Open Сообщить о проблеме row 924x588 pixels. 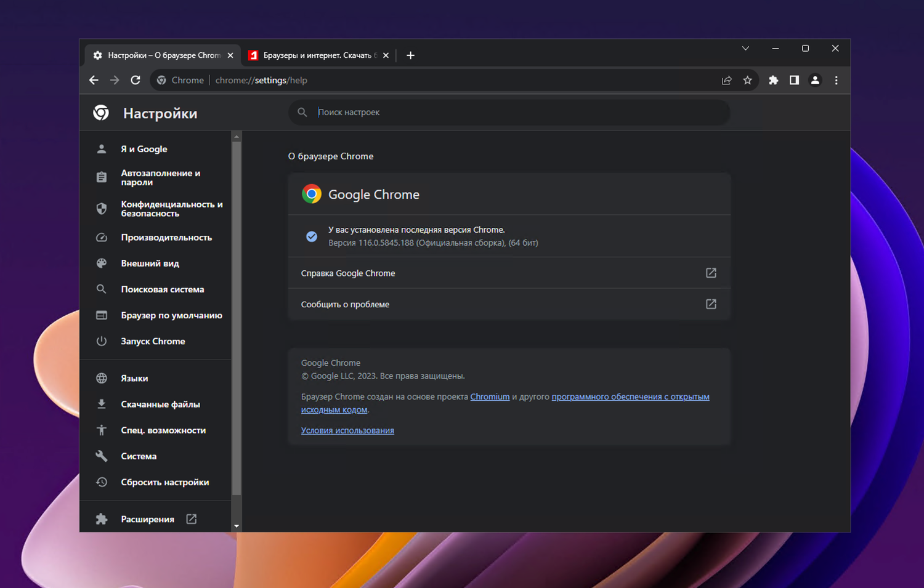[509, 304]
